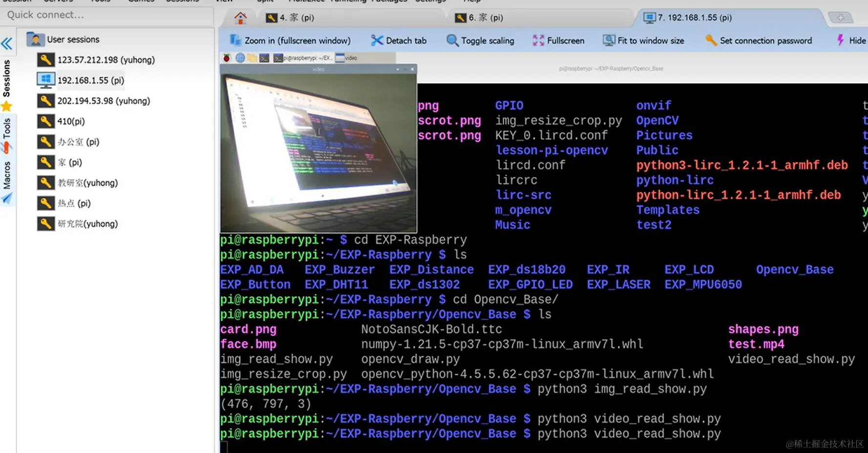Image resolution: width=868 pixels, height=453 pixels.
Task: Click key icon beside 办公室 (pi) session
Action: [46, 142]
